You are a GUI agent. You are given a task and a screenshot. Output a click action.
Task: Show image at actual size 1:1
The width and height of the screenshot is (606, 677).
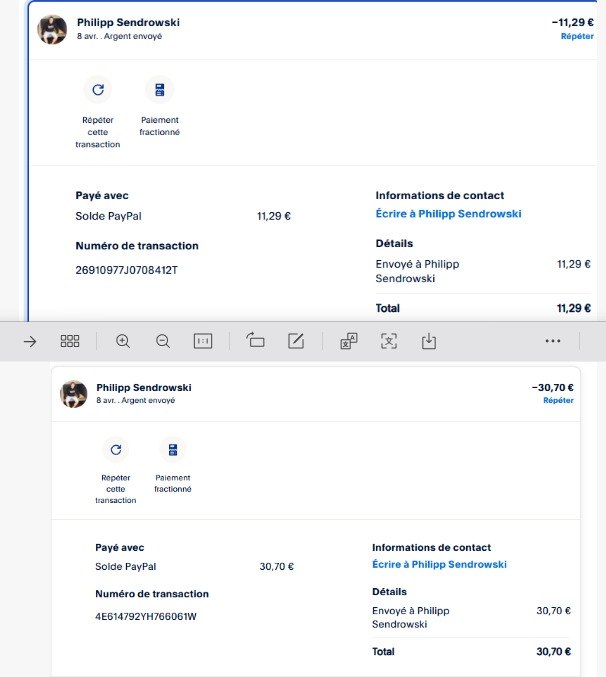tap(203, 341)
